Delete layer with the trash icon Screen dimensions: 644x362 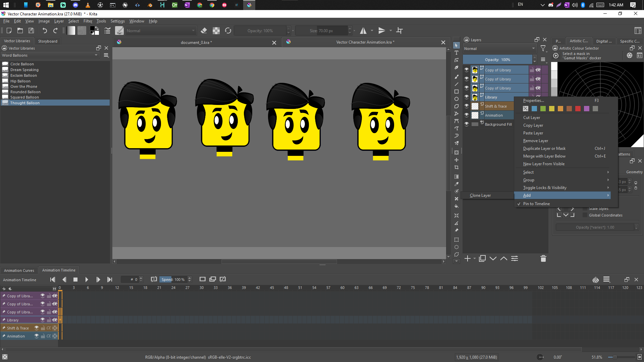[543, 258]
